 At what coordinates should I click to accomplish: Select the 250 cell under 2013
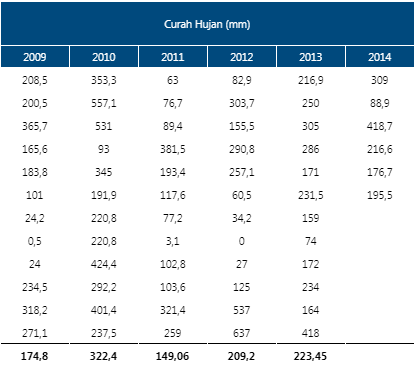coord(311,103)
